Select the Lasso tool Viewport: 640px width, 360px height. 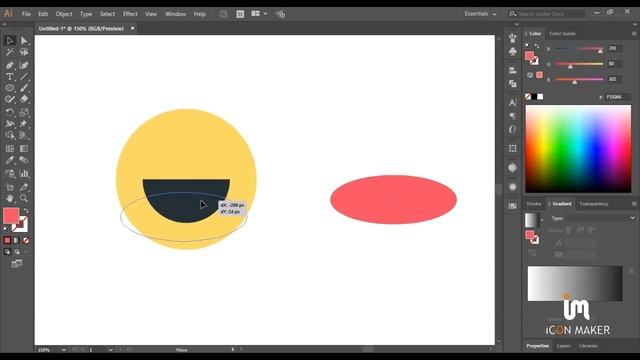(x=24, y=52)
